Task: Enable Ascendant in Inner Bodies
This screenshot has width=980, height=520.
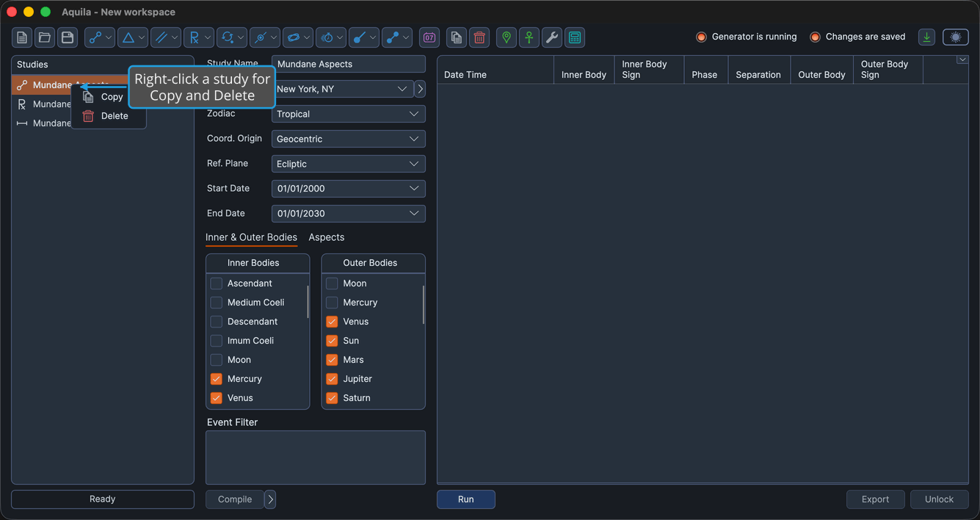Action: 217,284
